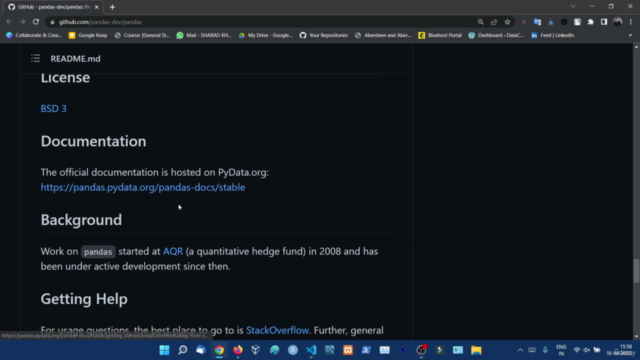Image resolution: width=640 pixels, height=360 pixels.
Task: Go back to the previous page
Action: point(9,22)
